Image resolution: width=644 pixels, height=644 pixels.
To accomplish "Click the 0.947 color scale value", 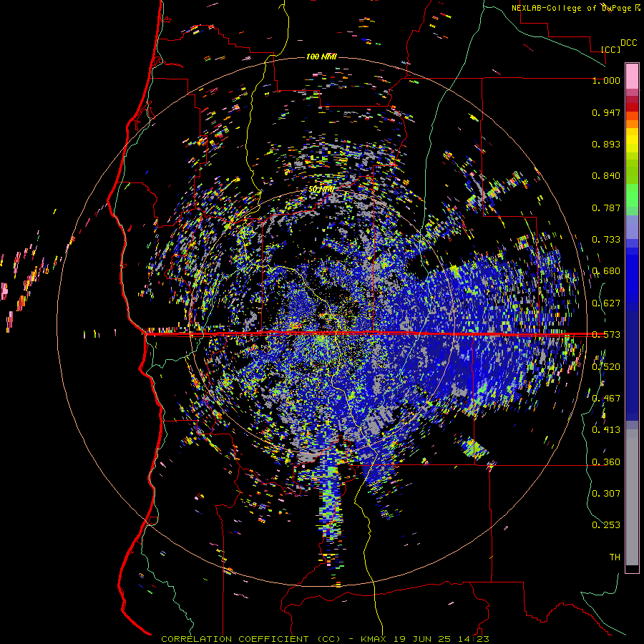I will click(606, 112).
